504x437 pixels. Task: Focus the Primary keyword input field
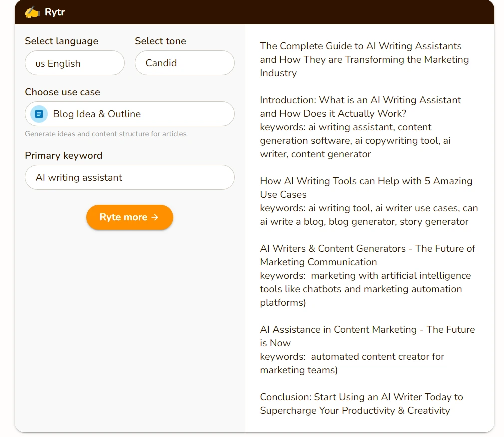(x=130, y=177)
